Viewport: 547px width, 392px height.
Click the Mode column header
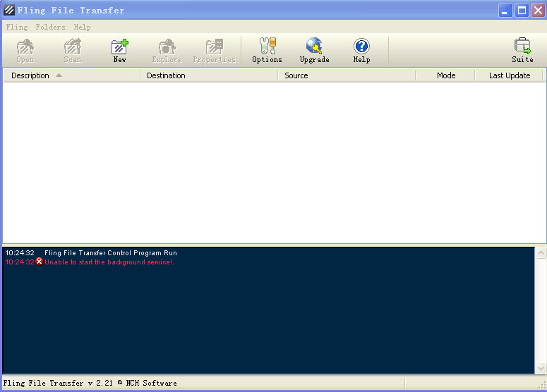445,75
